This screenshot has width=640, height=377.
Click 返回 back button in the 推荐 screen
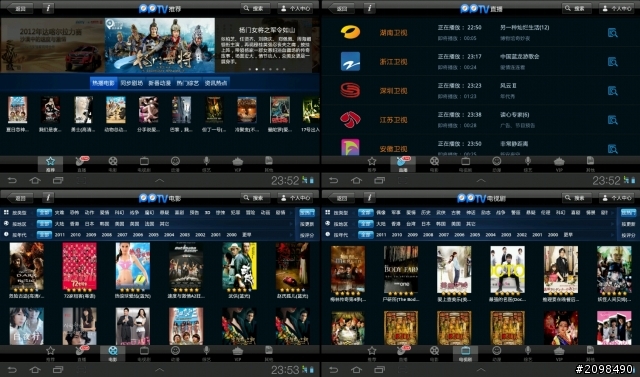click(20, 8)
